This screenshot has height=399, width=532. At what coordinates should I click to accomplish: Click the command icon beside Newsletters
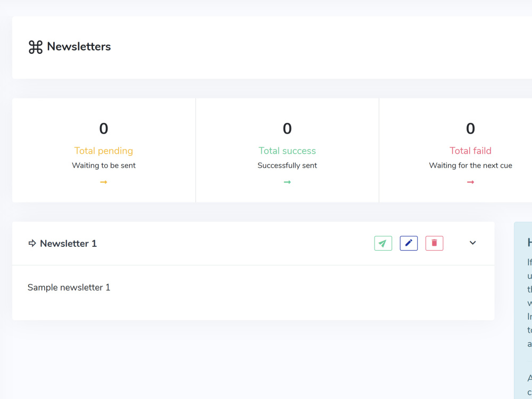click(36, 47)
